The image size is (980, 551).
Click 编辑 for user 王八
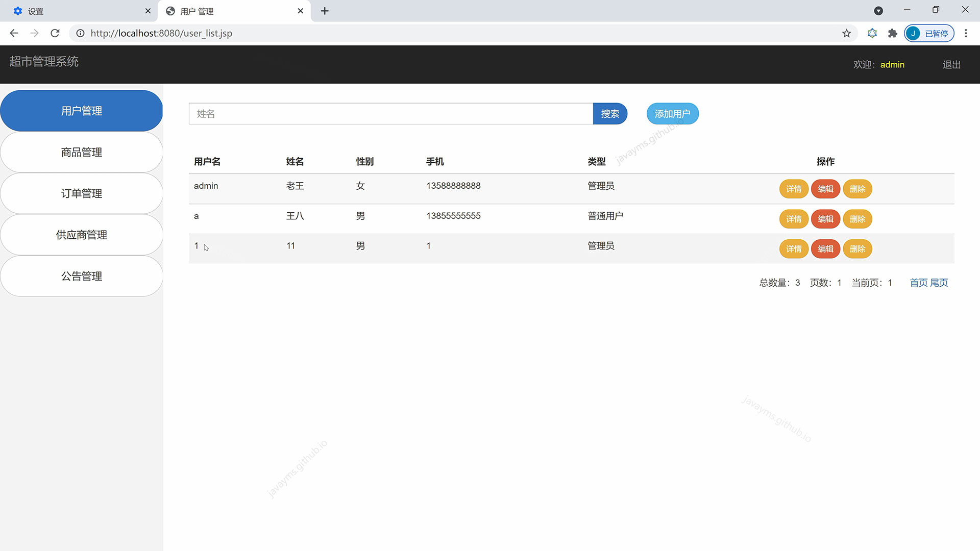click(825, 219)
